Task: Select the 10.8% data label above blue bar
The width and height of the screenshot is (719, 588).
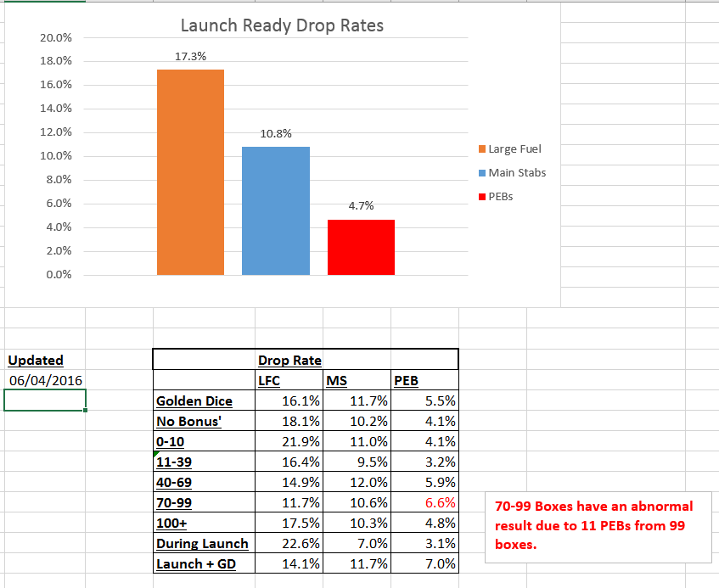Action: pyautogui.click(x=275, y=133)
